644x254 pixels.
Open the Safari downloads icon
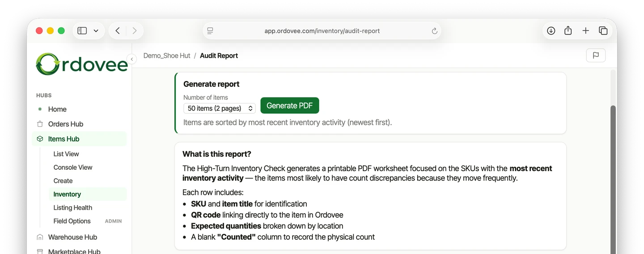point(551,31)
